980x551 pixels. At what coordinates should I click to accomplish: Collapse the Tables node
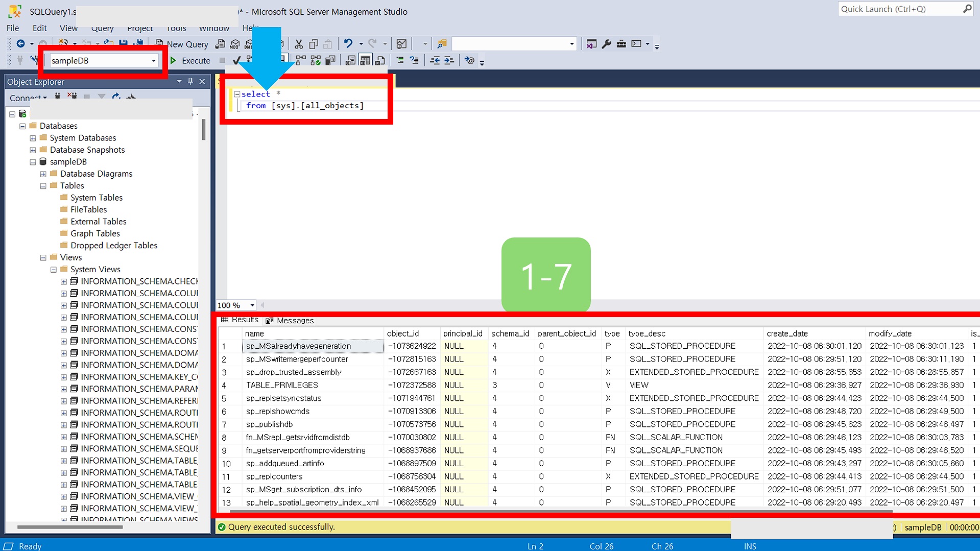coord(43,186)
